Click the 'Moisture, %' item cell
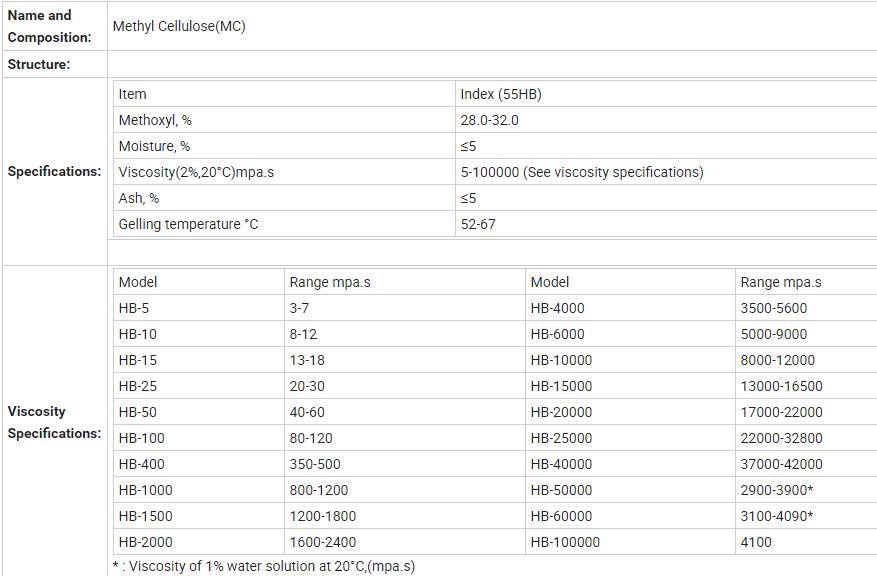Screen dimensions: 877x576 (155, 146)
